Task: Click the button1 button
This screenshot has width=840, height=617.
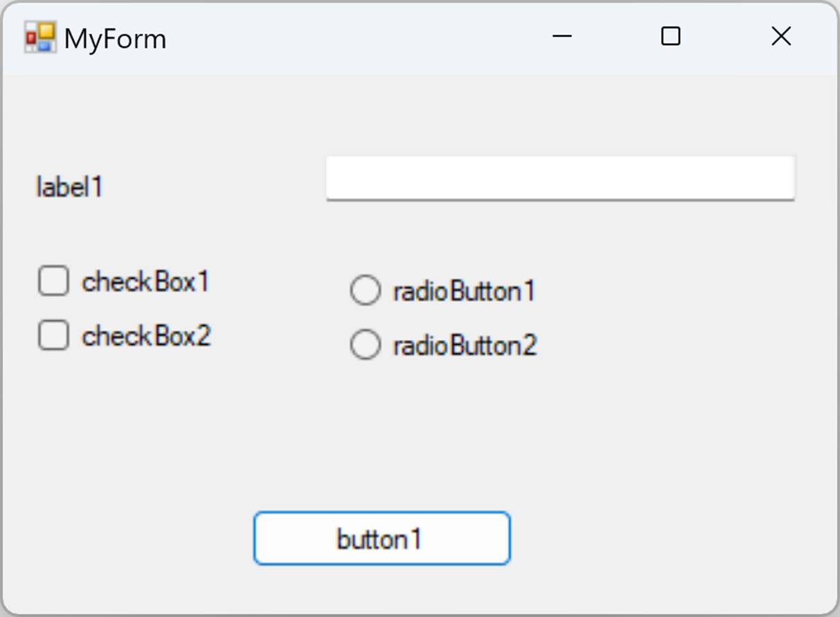Action: click(382, 538)
